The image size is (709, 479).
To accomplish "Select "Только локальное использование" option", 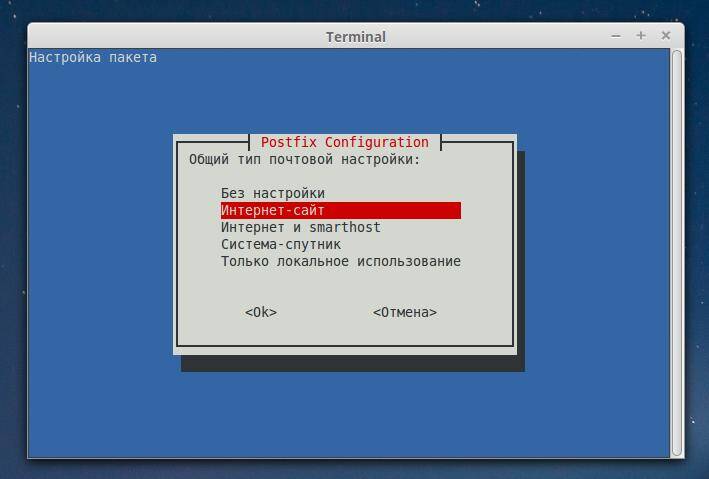I will click(341, 261).
